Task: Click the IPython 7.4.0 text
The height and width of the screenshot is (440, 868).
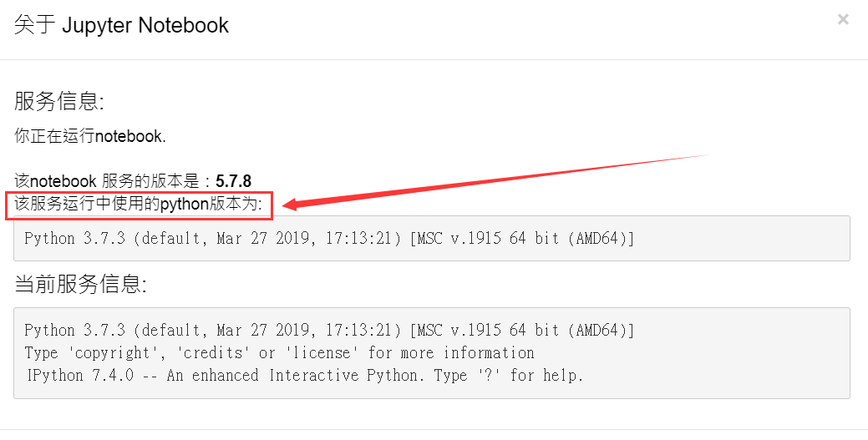Action: coord(81,375)
